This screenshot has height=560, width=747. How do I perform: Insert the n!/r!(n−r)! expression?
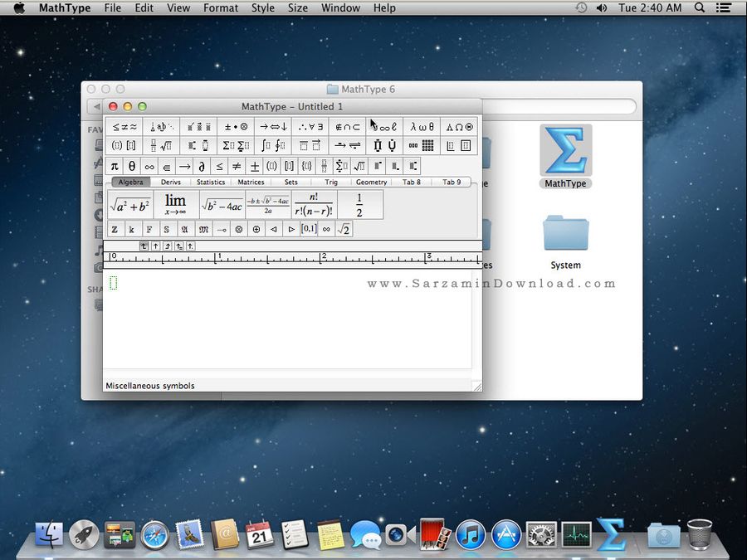click(314, 205)
